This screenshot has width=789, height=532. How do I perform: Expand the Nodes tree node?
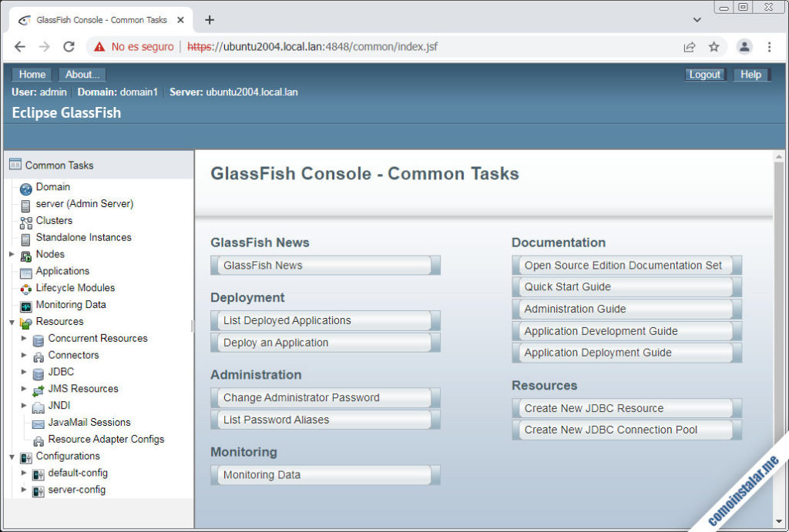pyautogui.click(x=11, y=254)
